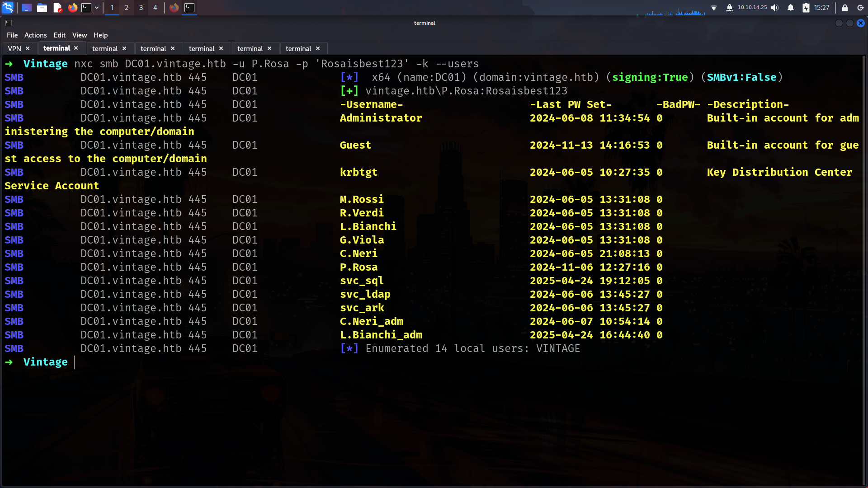This screenshot has width=868, height=488.
Task: Open terminal emulator panel launcher
Action: click(x=86, y=7)
